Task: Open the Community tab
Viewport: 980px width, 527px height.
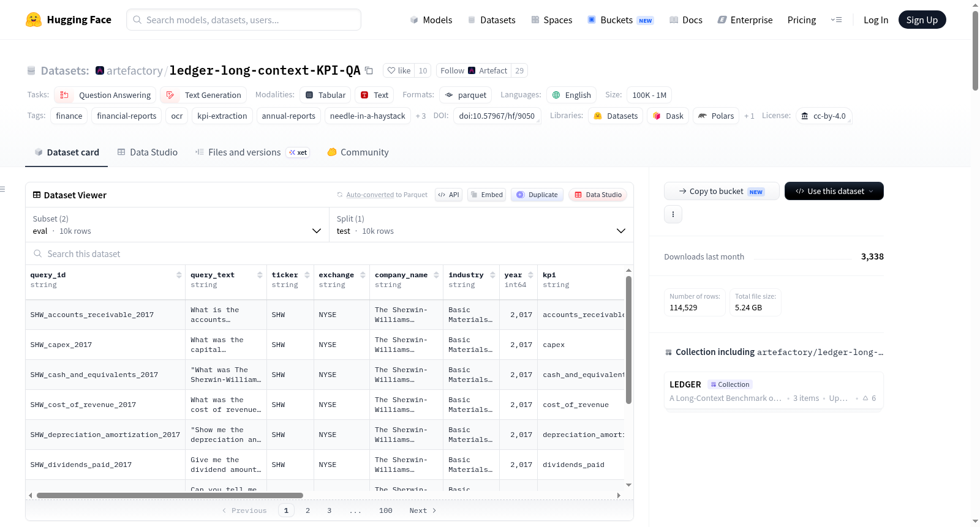Action: [358, 152]
